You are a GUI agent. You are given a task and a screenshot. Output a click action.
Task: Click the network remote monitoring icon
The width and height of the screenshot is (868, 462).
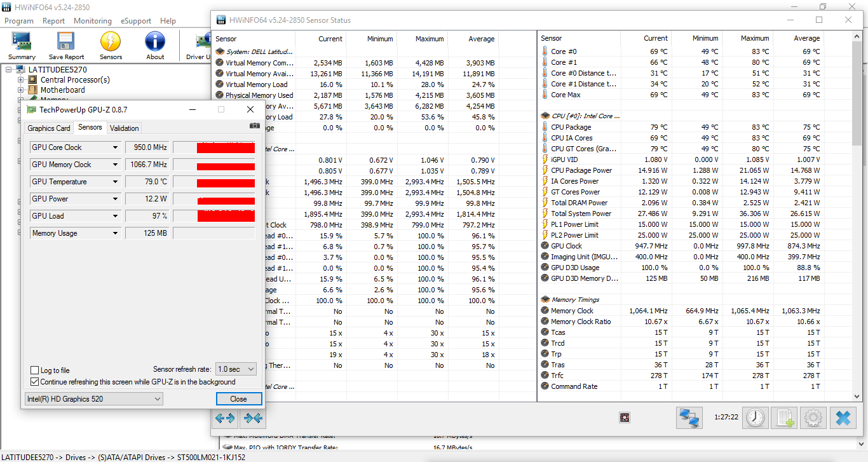tap(689, 418)
